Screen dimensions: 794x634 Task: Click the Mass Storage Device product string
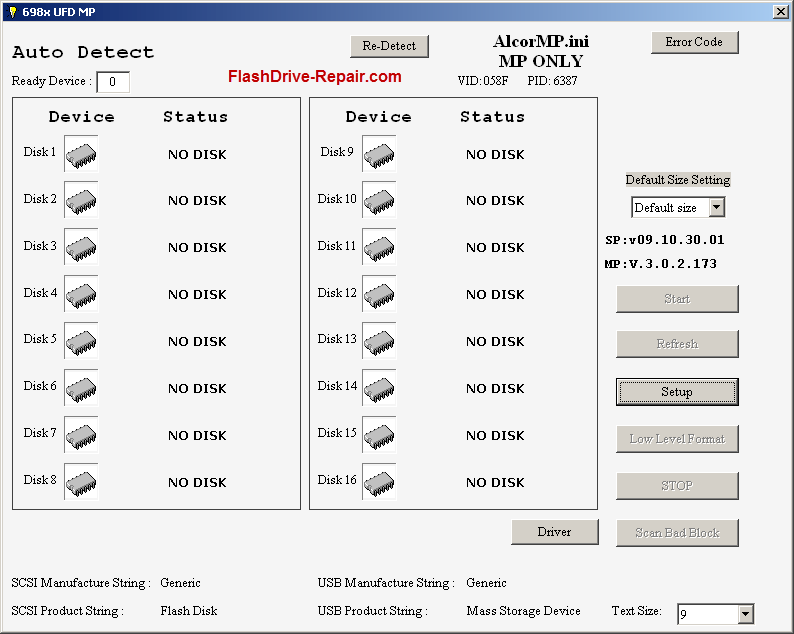click(x=523, y=611)
